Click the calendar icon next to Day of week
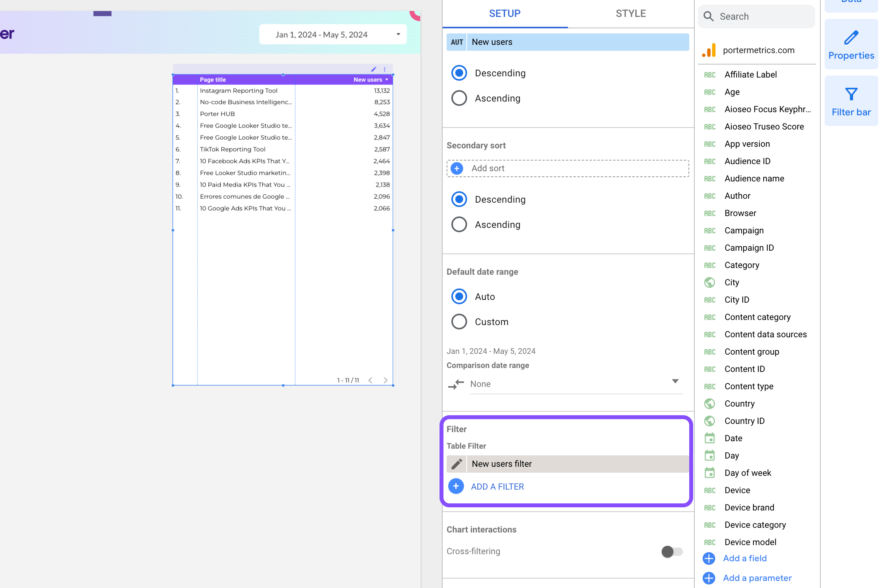The image size is (883, 588). click(x=710, y=473)
